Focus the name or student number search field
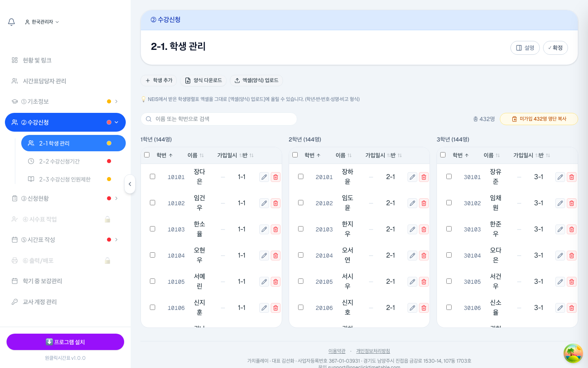This screenshot has width=588, height=368. 219,119
